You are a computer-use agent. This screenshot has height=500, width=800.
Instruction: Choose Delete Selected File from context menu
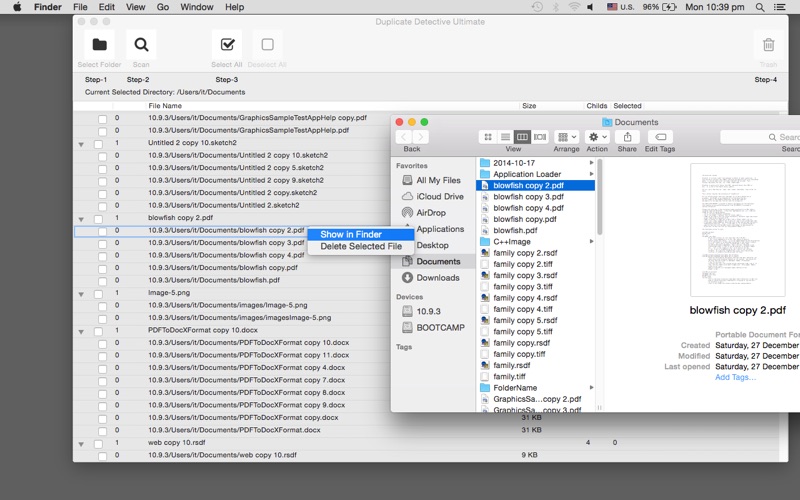[x=361, y=246]
